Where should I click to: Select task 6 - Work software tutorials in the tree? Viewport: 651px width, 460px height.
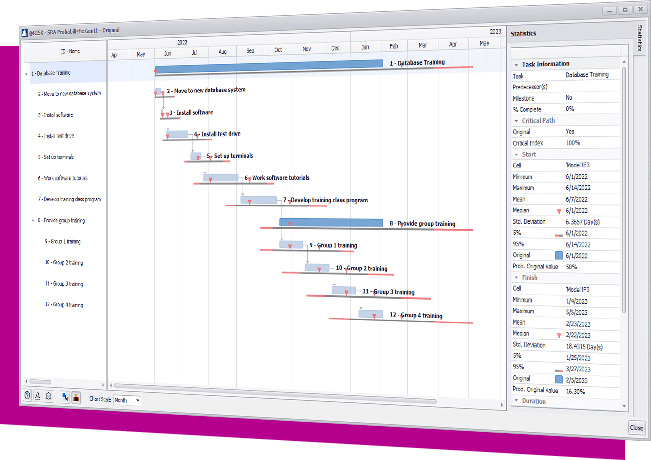tap(62, 178)
